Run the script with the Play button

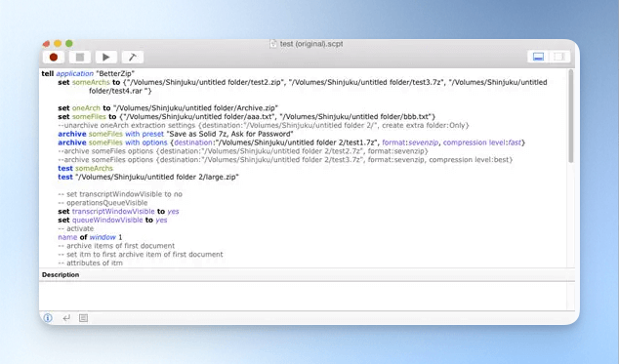click(106, 58)
